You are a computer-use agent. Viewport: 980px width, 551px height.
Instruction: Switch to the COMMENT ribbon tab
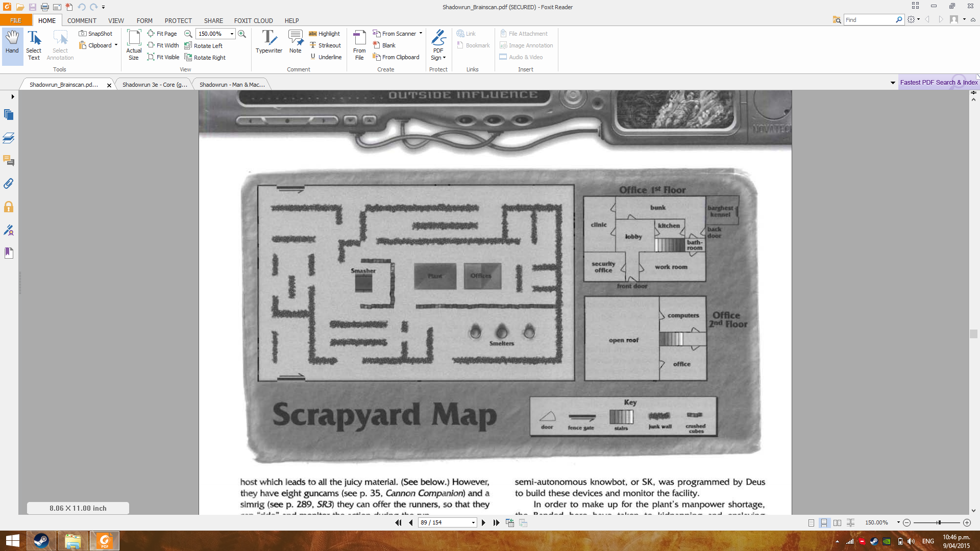coord(82,21)
